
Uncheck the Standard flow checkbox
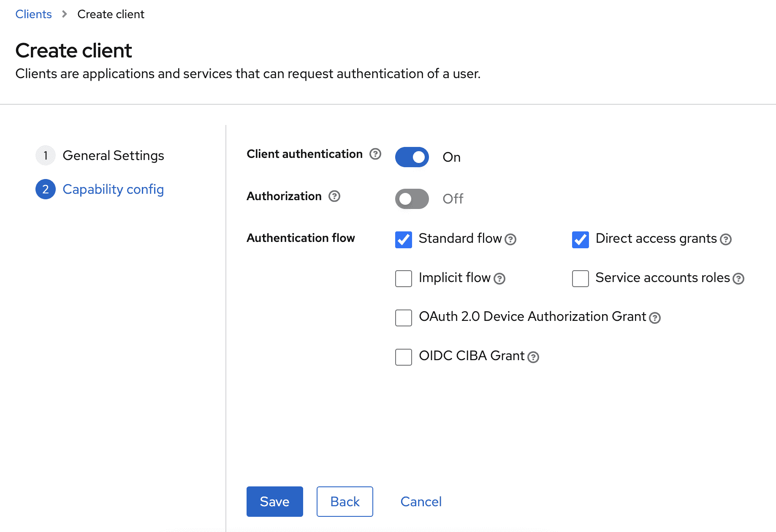click(403, 240)
